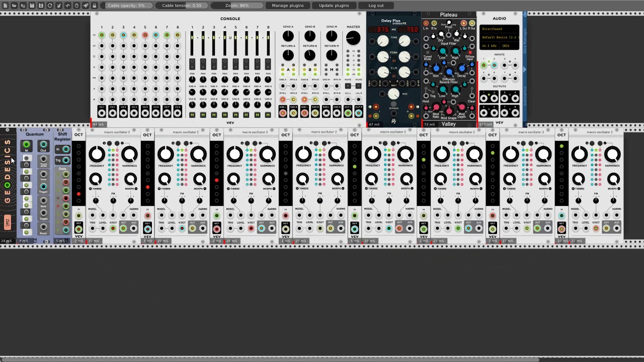Viewport: 644px width, 362px height.
Task: Adjust the Zoom 86% slider
Action: click(x=237, y=6)
